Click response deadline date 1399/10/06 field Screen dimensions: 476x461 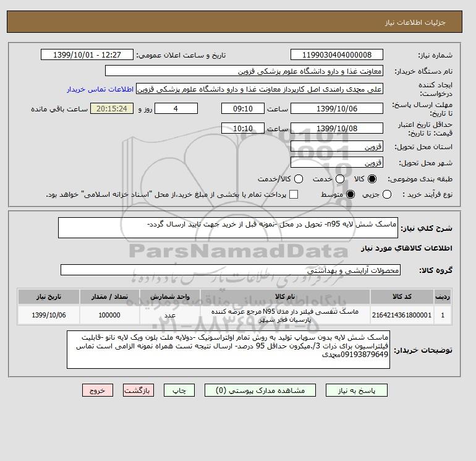[x=337, y=108]
